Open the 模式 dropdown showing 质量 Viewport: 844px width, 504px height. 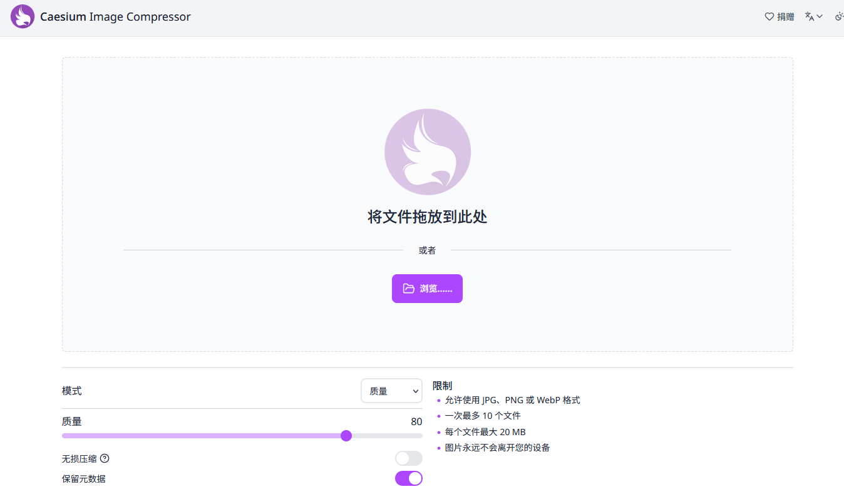point(392,391)
